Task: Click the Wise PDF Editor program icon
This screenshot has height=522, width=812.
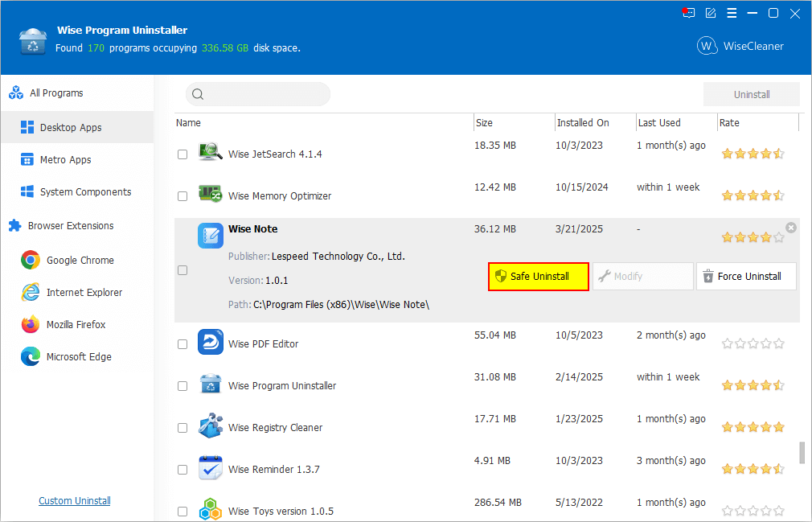Action: point(211,342)
